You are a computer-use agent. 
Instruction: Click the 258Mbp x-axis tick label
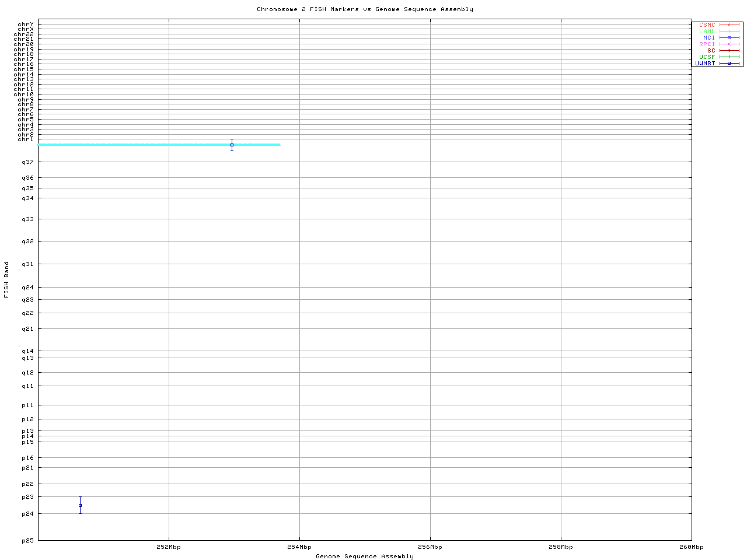tap(561, 547)
